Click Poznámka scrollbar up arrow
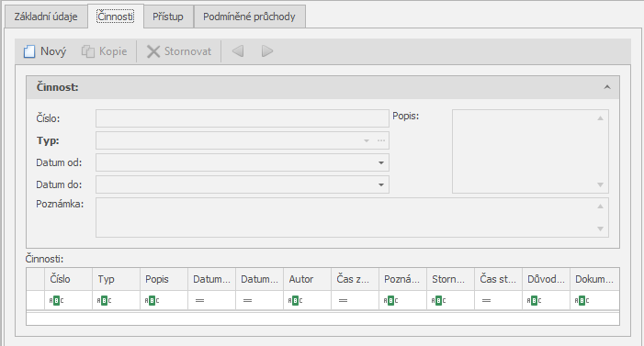 600,206
